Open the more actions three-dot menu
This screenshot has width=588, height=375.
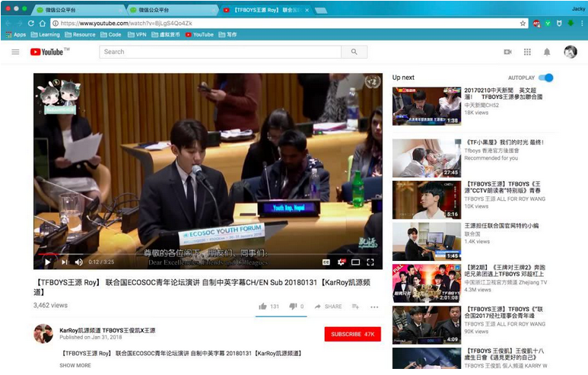(x=374, y=307)
